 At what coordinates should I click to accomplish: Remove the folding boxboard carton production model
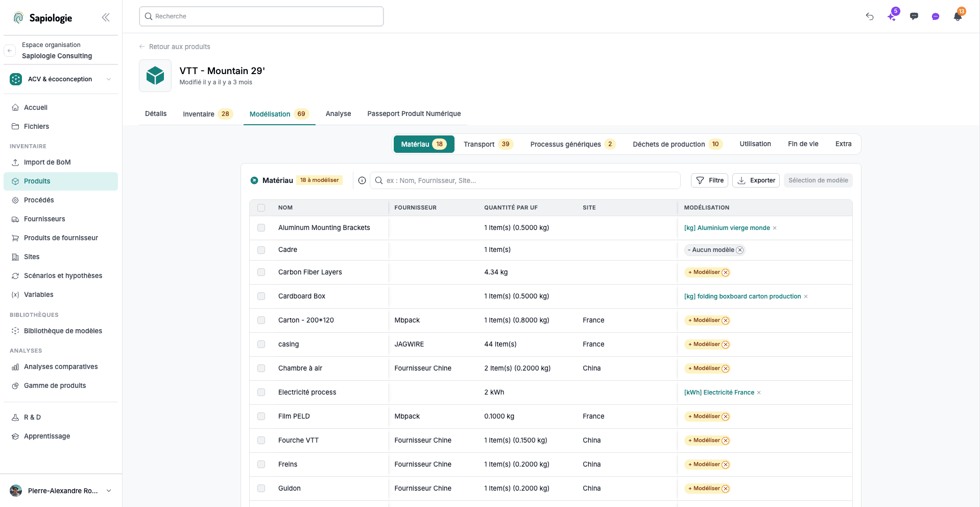pos(806,296)
